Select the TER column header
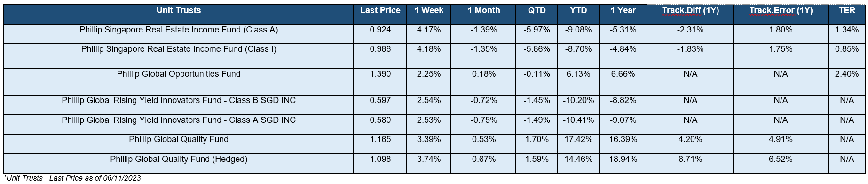 [847, 15]
